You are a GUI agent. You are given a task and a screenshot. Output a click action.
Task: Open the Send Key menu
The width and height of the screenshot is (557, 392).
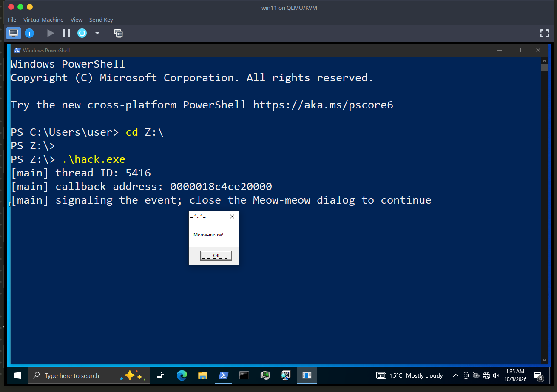tap(101, 20)
